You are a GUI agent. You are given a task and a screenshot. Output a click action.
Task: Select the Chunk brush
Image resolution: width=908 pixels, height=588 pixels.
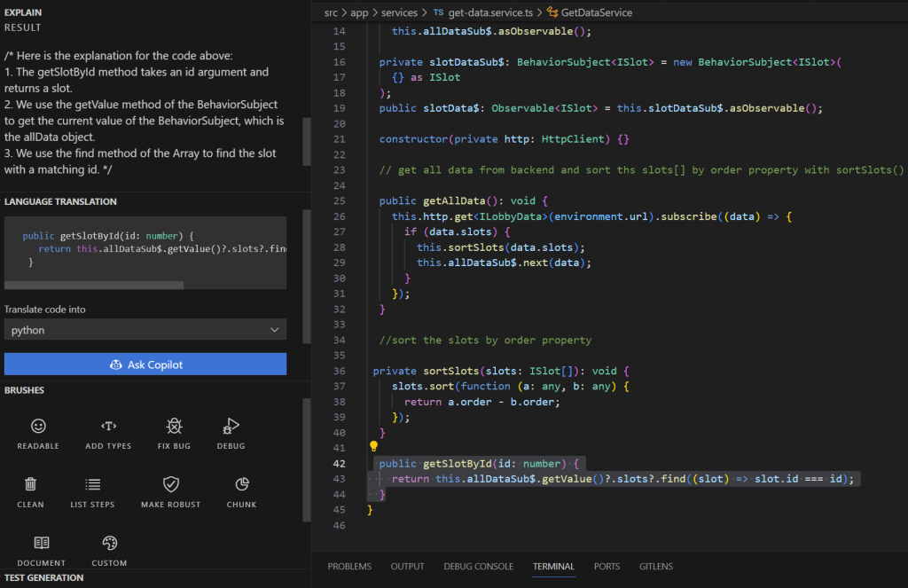tap(241, 491)
